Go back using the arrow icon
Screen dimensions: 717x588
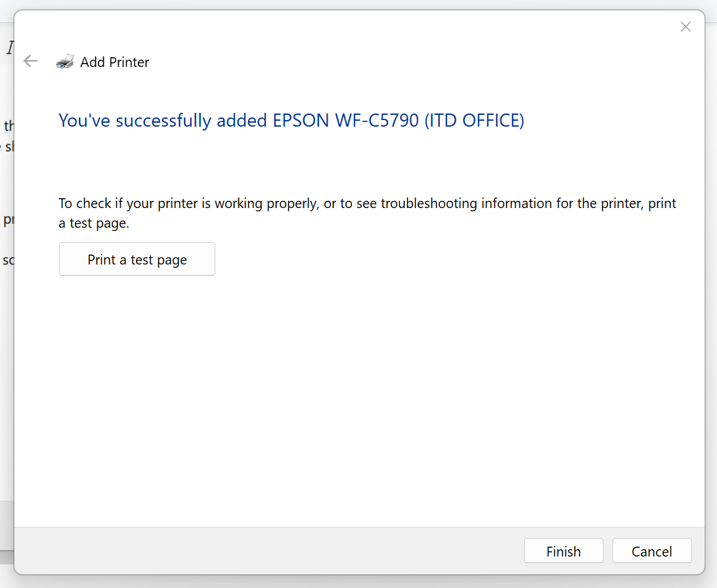coord(31,61)
